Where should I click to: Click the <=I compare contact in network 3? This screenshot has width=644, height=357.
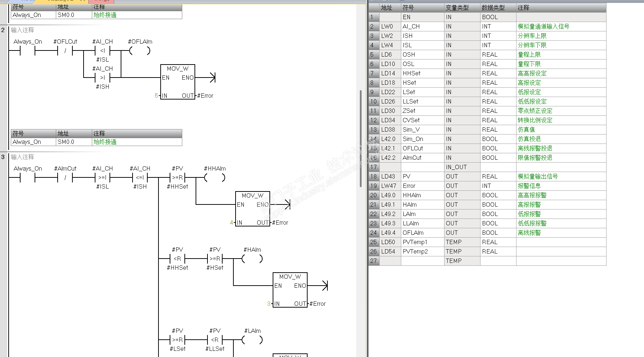(x=140, y=178)
